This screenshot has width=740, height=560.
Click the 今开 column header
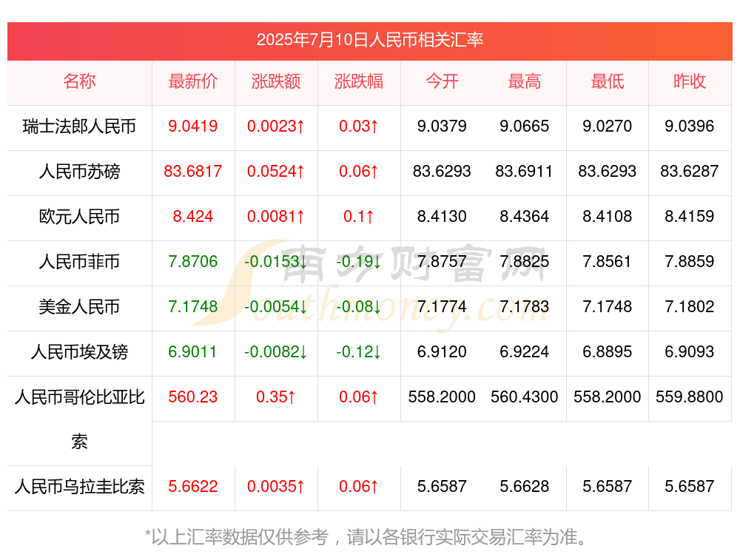[442, 81]
